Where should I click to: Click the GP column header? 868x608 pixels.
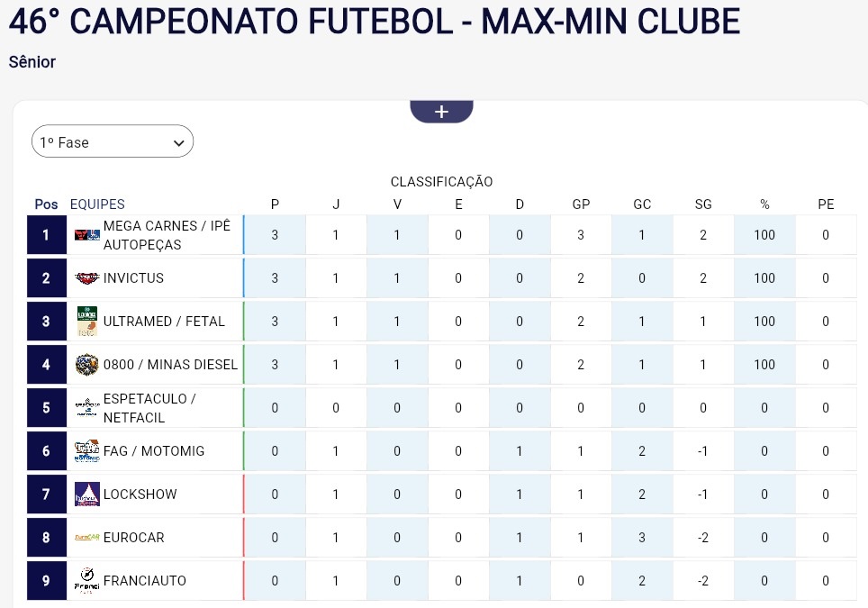point(581,204)
